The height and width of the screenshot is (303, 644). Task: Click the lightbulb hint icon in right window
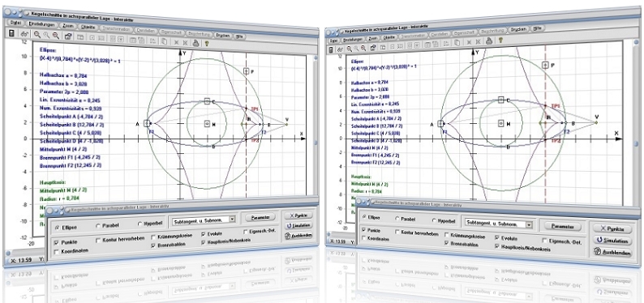coord(500,41)
